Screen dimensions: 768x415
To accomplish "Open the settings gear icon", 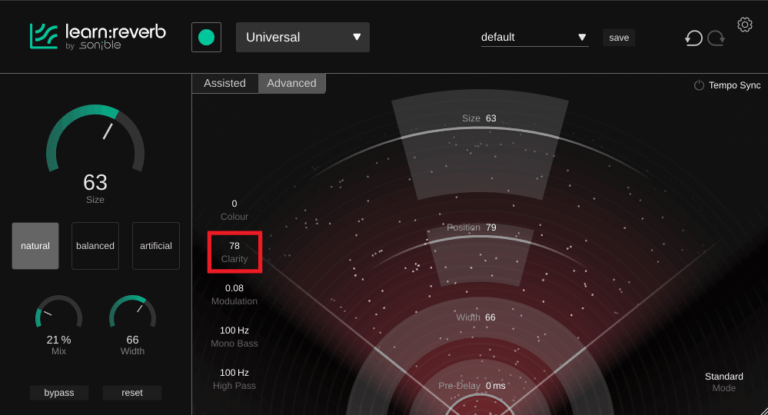I will 745,25.
